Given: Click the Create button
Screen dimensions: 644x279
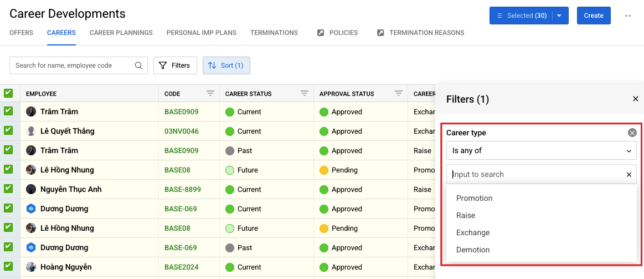Looking at the screenshot, I should (x=594, y=16).
